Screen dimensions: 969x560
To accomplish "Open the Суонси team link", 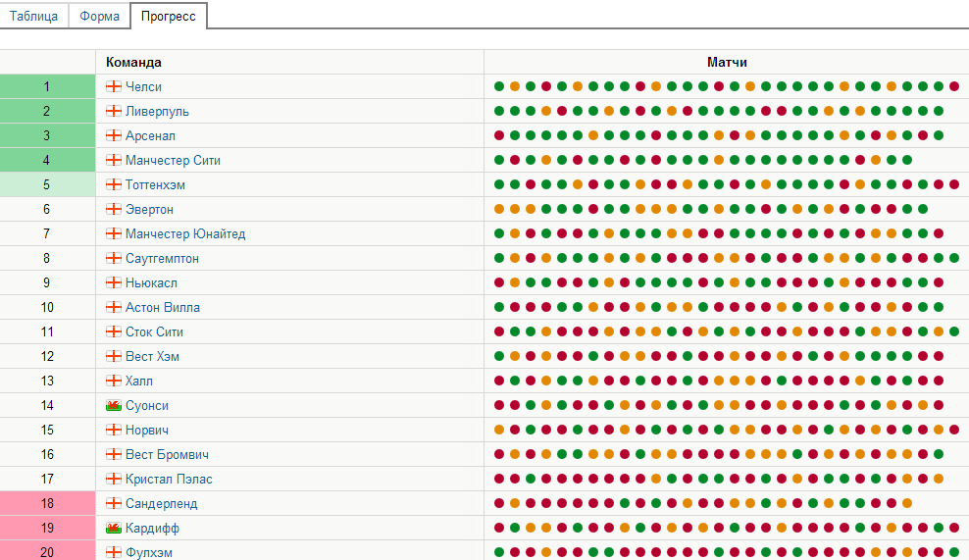I will point(146,405).
